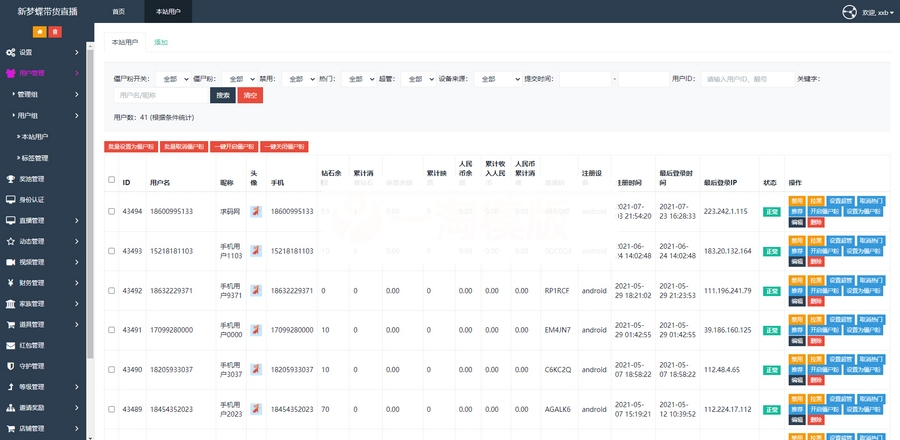Viewport: 900px width, 440px height.
Task: Switch to the 添加 tab
Action: click(x=161, y=42)
